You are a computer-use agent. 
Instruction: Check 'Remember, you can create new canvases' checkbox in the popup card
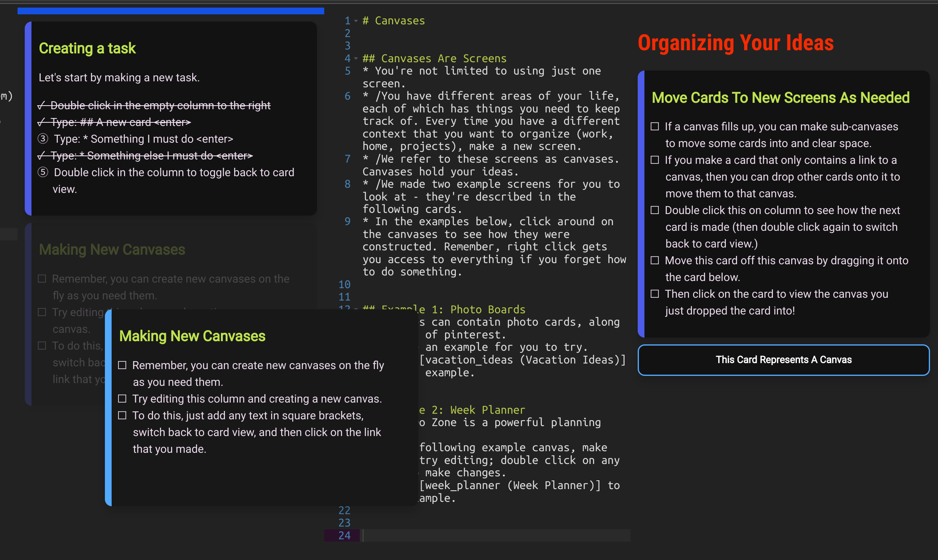tap(122, 365)
